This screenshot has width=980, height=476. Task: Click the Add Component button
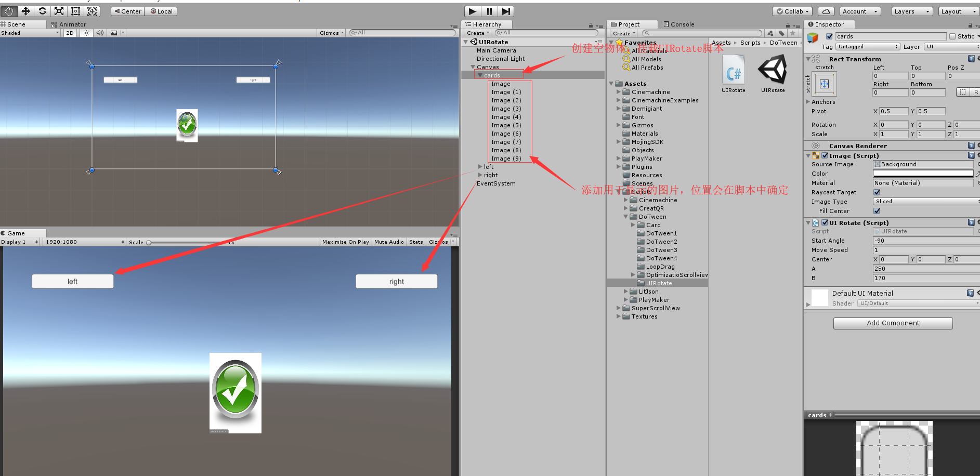(x=893, y=323)
